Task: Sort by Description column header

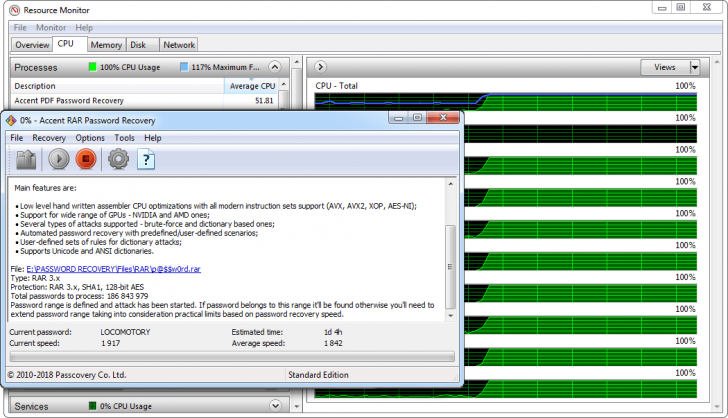Action: click(117, 86)
